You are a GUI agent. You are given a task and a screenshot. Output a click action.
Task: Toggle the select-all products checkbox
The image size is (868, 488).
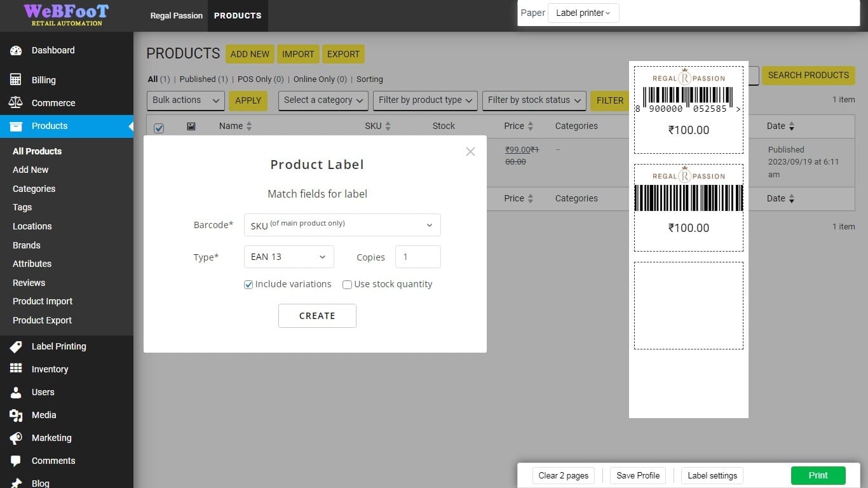point(159,128)
